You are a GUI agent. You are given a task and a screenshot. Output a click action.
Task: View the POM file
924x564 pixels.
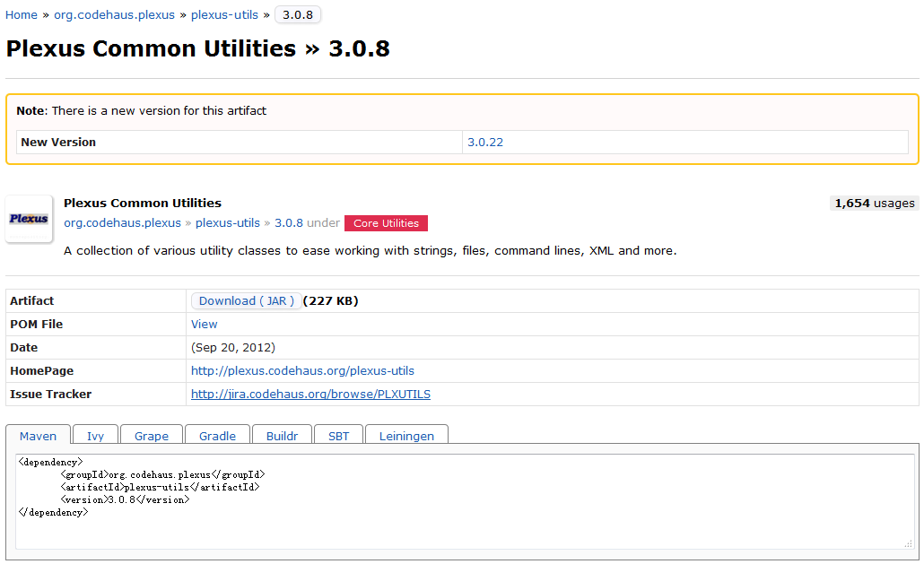pos(204,324)
